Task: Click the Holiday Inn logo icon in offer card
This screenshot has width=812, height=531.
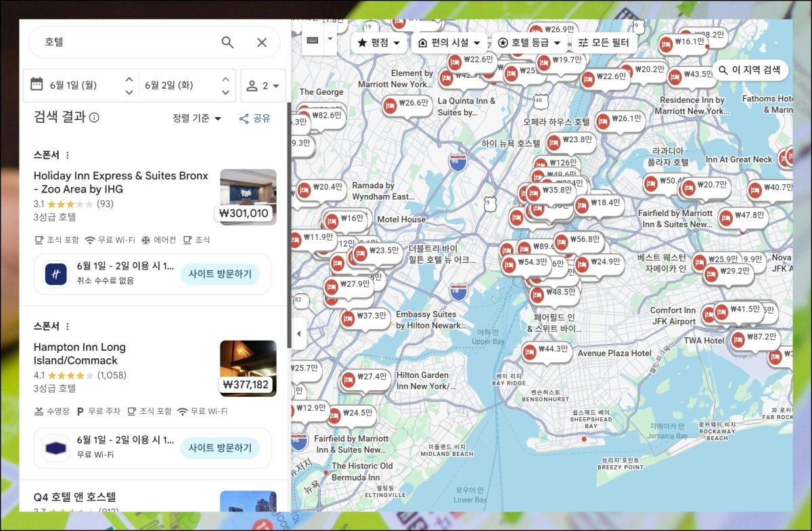Action: pyautogui.click(x=56, y=274)
